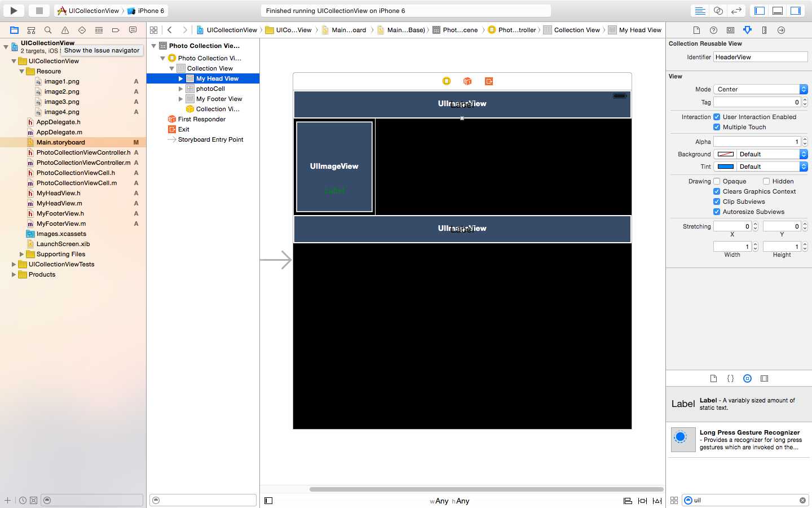This screenshot has height=508, width=812.
Task: Open the Debug navigator
Action: point(99,30)
